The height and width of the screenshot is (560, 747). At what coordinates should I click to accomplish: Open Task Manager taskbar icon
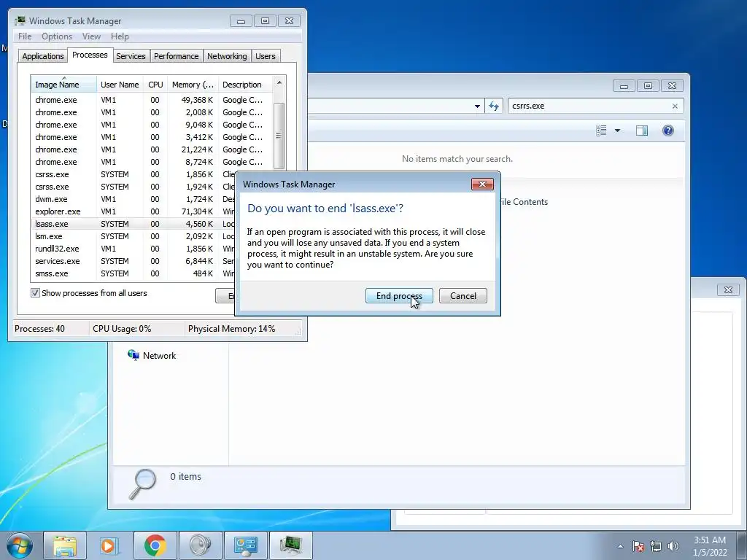(x=290, y=545)
